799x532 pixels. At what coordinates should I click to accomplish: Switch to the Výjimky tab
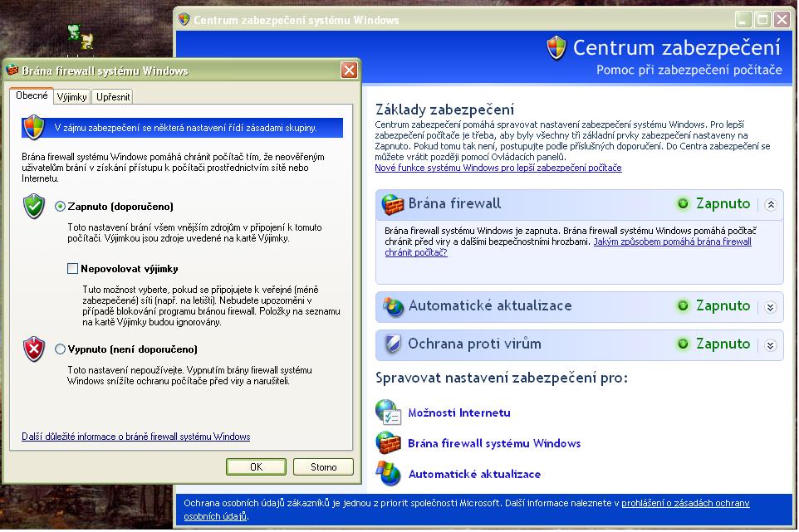pos(72,97)
